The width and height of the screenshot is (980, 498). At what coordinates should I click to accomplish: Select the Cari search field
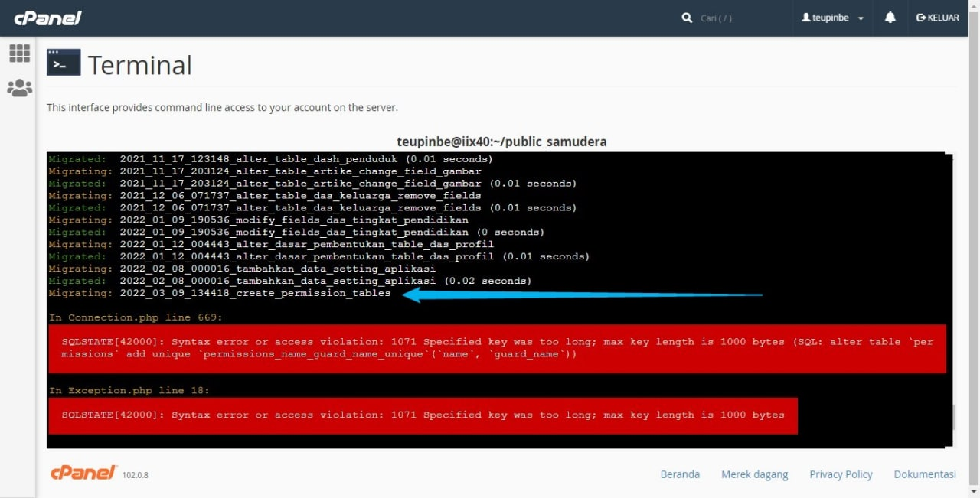pyautogui.click(x=717, y=18)
